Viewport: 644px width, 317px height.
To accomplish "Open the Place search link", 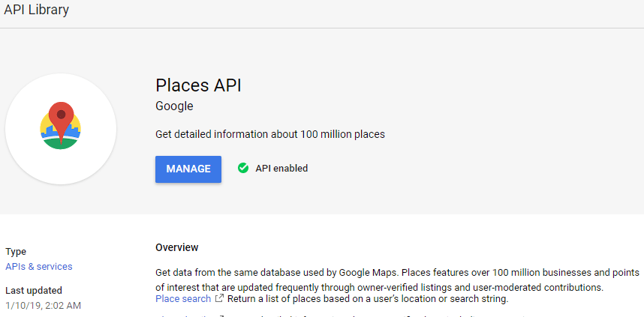I will (183, 299).
